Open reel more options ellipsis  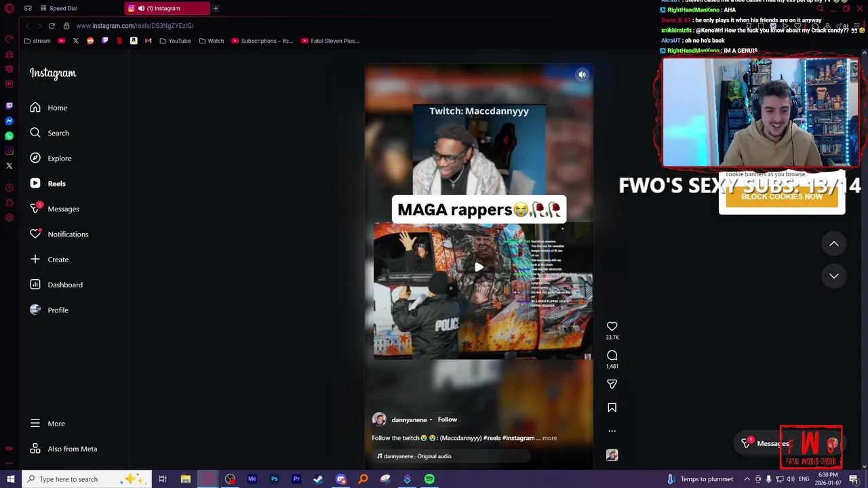click(612, 431)
